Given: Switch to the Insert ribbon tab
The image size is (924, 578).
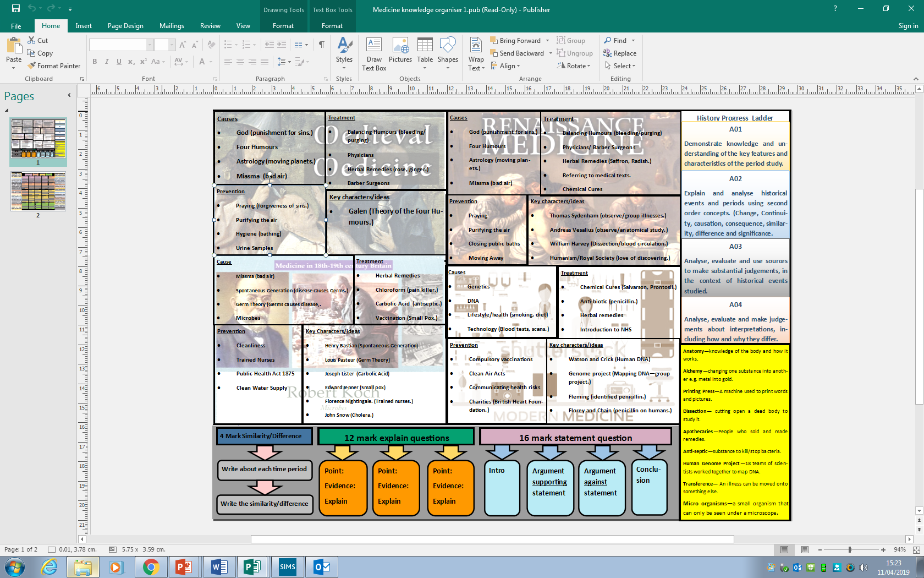Looking at the screenshot, I should [84, 25].
